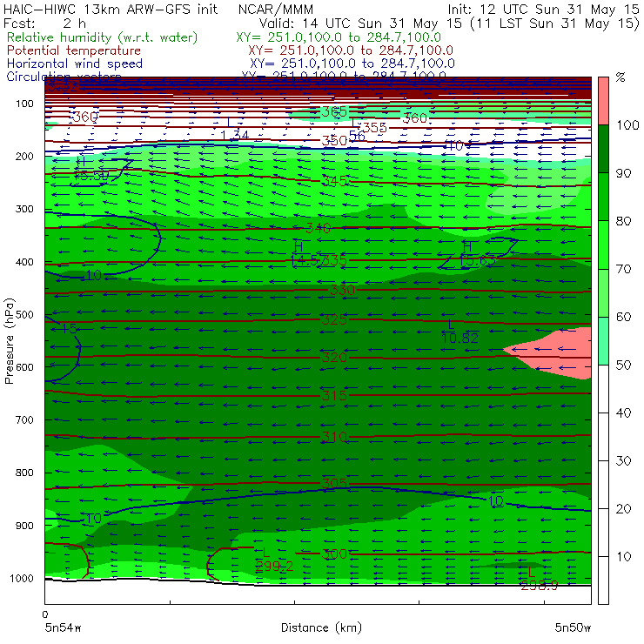The image size is (644, 644).
Task: Click the '325' potential temperature contour label
Action: point(334,319)
